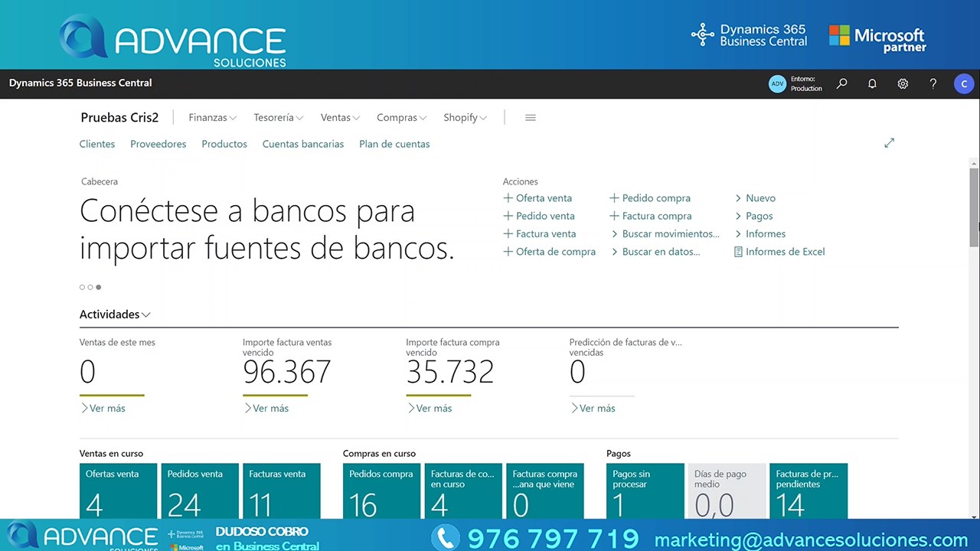
Task: Click Buscar en datos action
Action: pyautogui.click(x=655, y=252)
